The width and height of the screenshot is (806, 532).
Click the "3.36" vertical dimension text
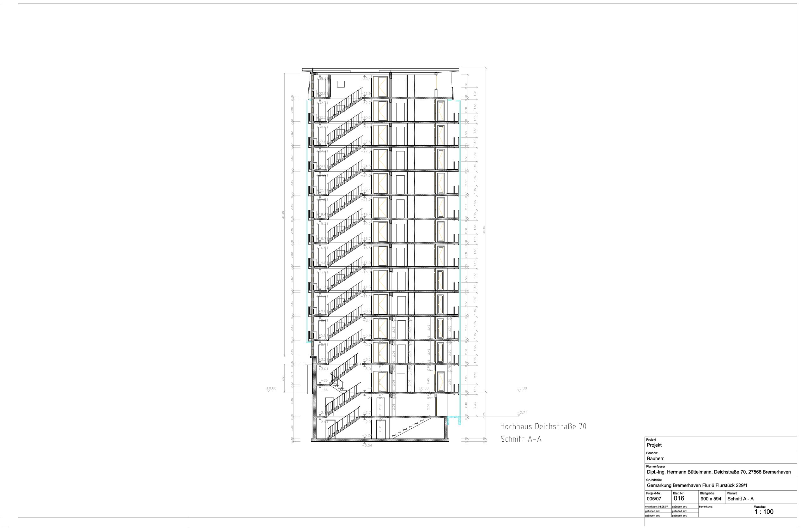click(292, 401)
